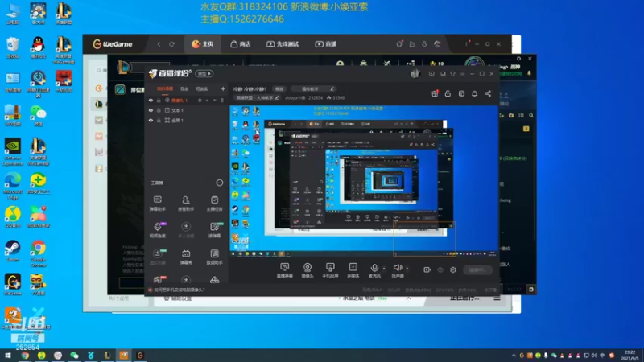
Task: Open the voice microphone tool with purple badge
Action: pos(158,230)
